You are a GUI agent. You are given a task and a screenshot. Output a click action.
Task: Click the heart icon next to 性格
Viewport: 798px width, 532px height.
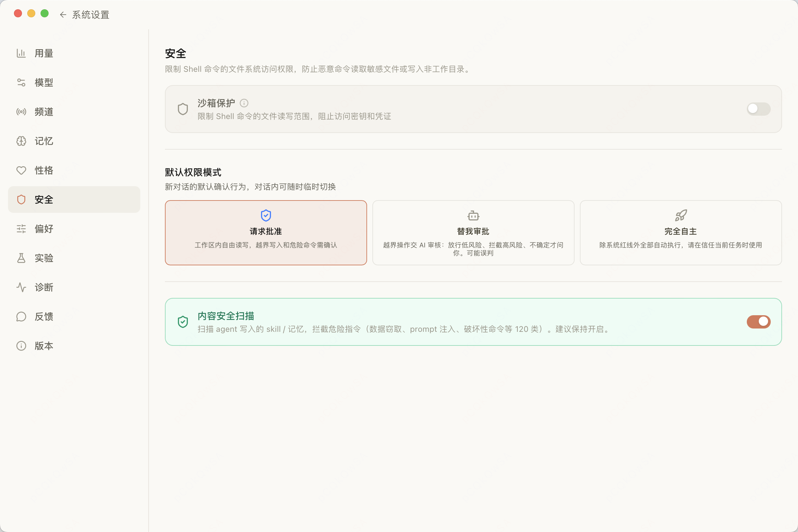coord(21,170)
